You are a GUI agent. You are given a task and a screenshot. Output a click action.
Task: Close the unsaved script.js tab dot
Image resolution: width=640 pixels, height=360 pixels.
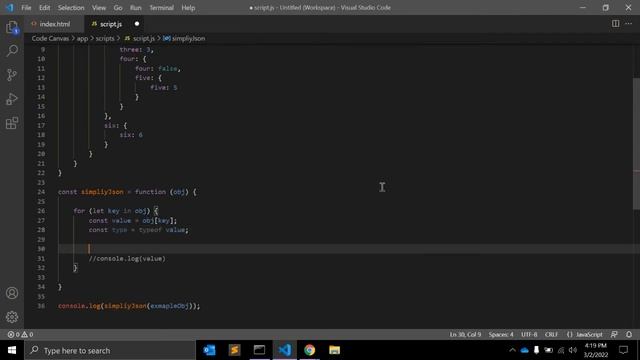pos(137,24)
